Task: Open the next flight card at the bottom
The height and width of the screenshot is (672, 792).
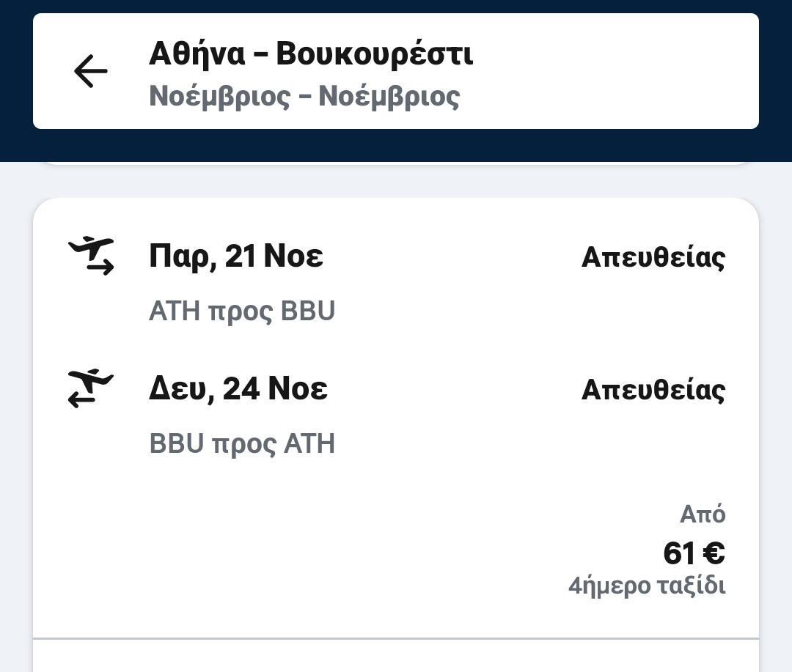Action: click(x=396, y=657)
